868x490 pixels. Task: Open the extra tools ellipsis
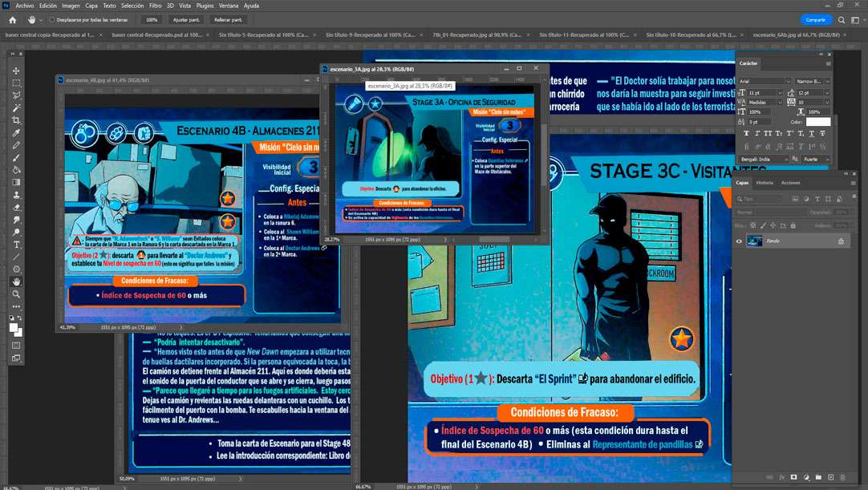point(16,306)
